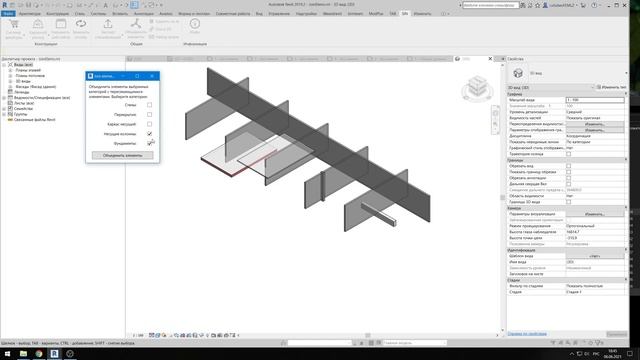This screenshot has height=360, width=640.
Task: Open File Explorer from the taskbar
Action: [23, 354]
